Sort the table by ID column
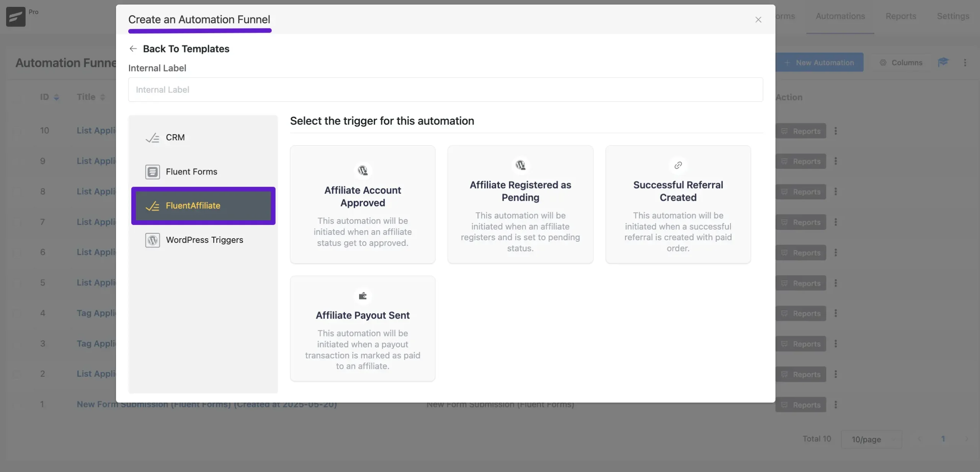Screen dimensions: 980x472 coord(50,97)
